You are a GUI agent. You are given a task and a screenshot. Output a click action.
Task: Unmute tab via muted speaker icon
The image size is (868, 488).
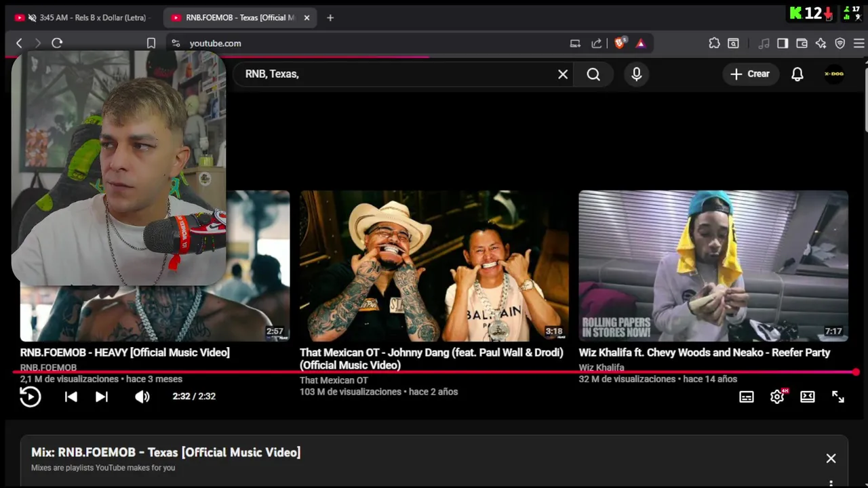(32, 18)
